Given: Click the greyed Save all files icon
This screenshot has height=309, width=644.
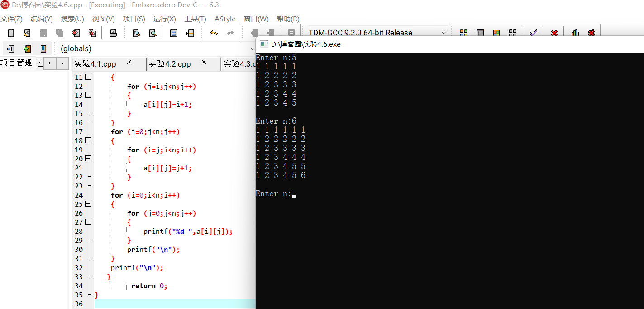Looking at the screenshot, I should point(59,33).
